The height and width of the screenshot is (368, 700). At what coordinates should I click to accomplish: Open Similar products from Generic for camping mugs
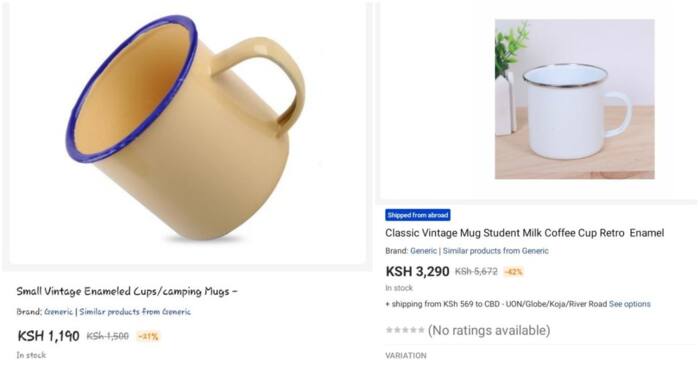135,312
